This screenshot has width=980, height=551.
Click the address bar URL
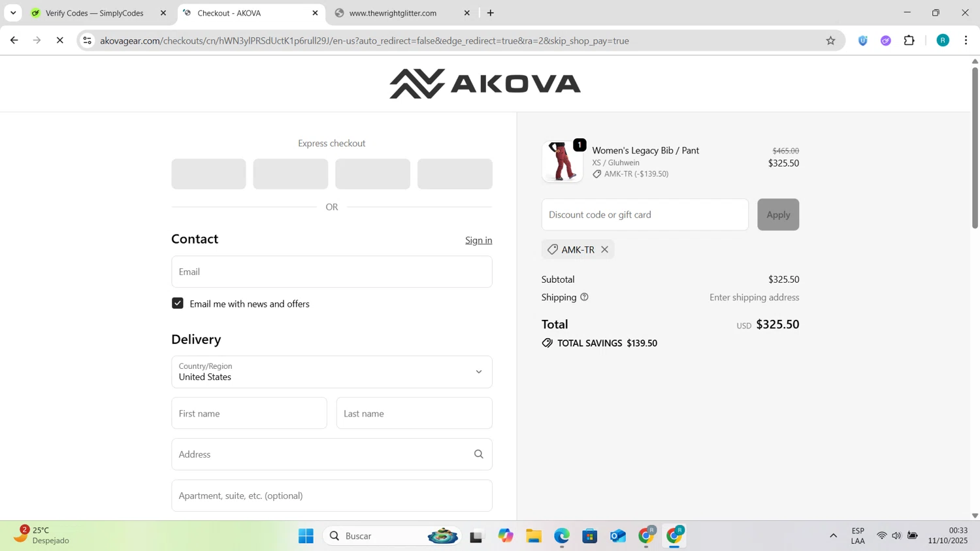(x=365, y=40)
